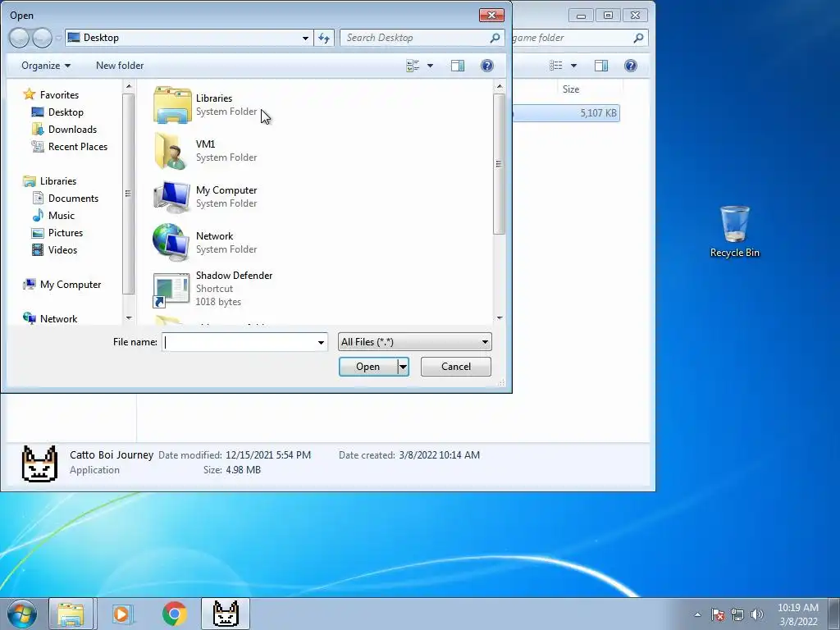
Task: Expand view dropdown in background Explorer window
Action: [x=573, y=66]
